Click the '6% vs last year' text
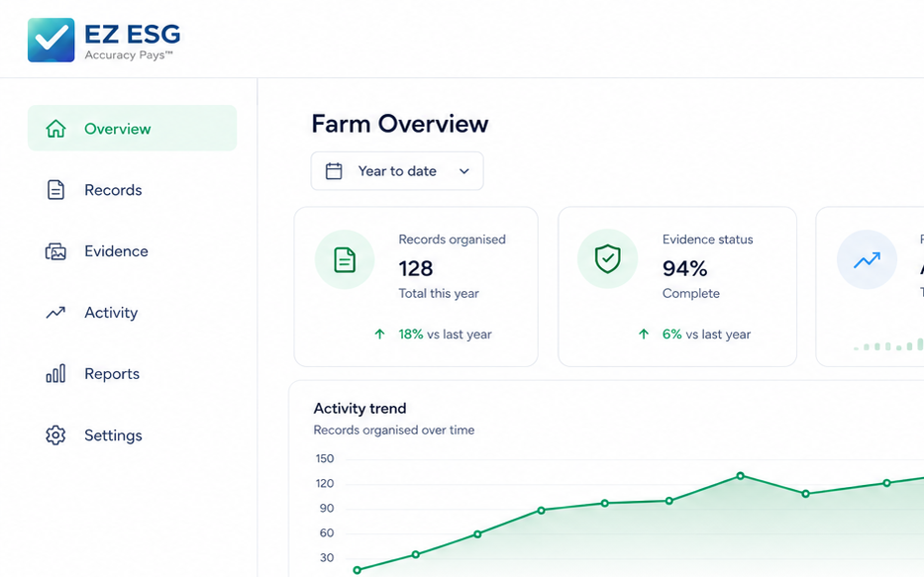Image resolution: width=924 pixels, height=577 pixels. pos(706,335)
